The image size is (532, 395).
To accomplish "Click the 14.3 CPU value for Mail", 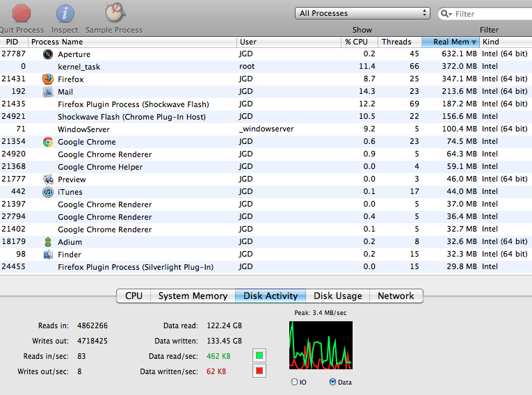I will pyautogui.click(x=367, y=91).
